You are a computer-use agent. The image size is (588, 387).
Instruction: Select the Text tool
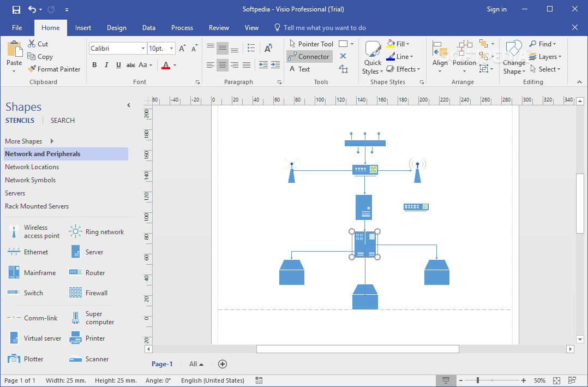[302, 69]
